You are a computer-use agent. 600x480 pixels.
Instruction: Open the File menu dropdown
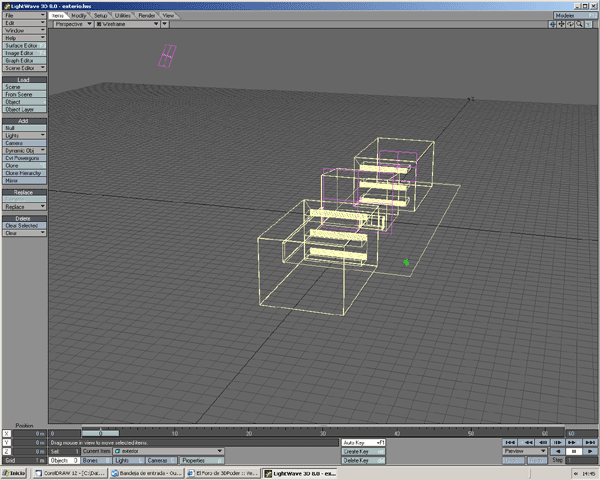[x=24, y=15]
